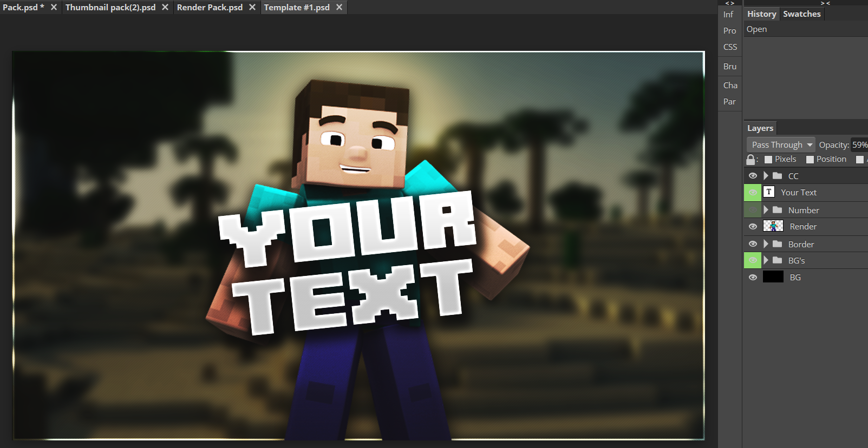Close the Template #1.psd tab
The height and width of the screenshot is (448, 868).
(339, 8)
